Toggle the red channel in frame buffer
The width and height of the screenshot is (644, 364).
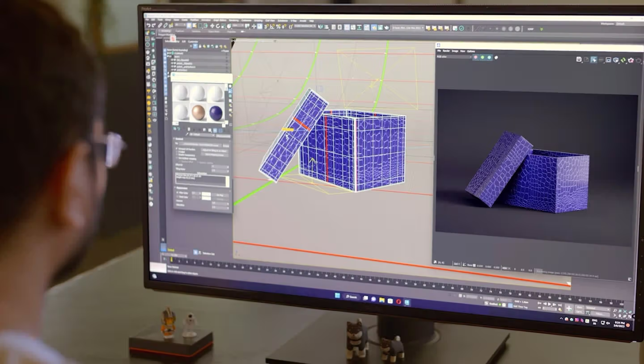click(476, 57)
